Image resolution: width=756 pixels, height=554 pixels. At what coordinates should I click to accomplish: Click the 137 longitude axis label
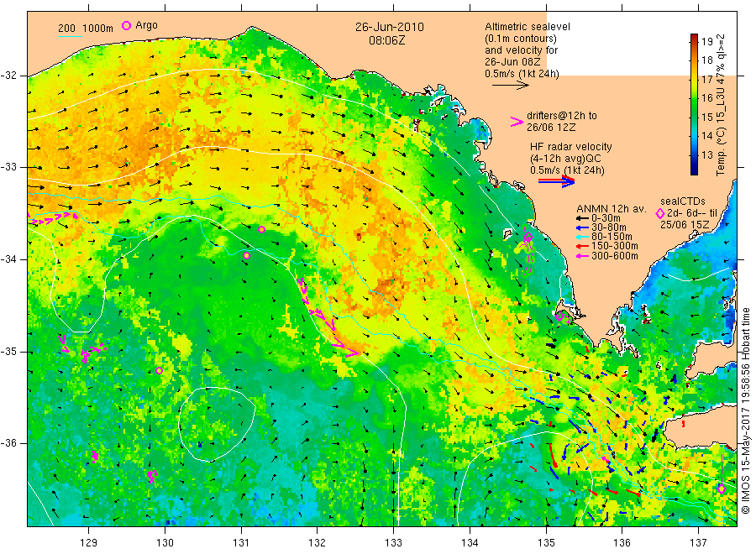pyautogui.click(x=698, y=543)
